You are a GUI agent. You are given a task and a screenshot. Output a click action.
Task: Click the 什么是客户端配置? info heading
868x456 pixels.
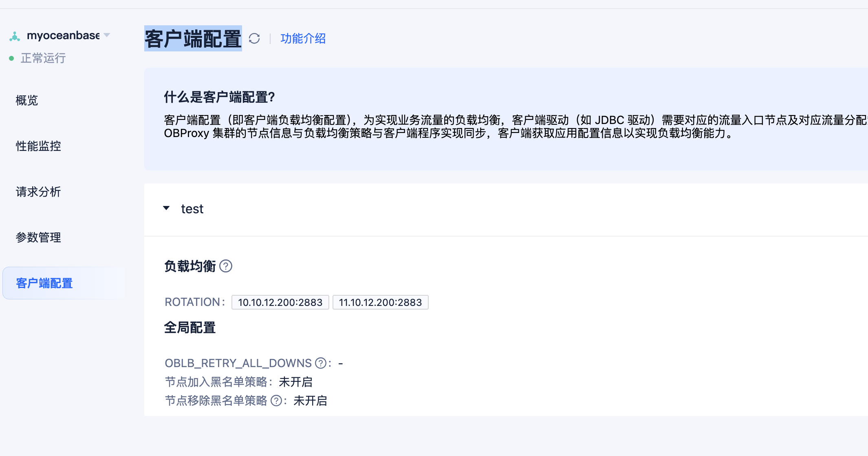(x=219, y=97)
